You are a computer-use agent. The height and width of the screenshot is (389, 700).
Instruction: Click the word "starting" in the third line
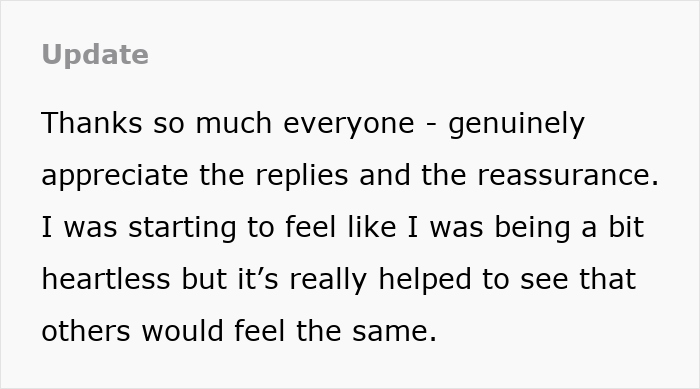182,229
